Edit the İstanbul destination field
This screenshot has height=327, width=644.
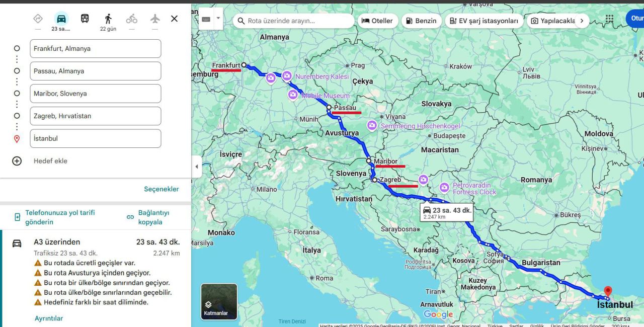(96, 138)
